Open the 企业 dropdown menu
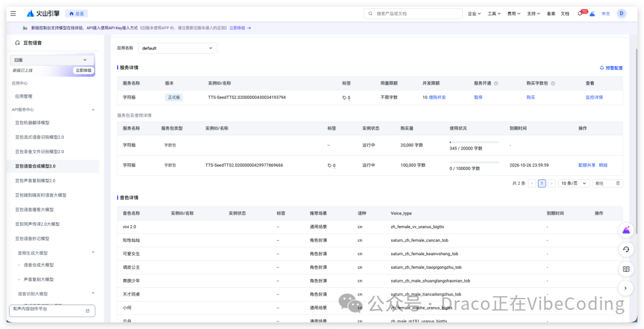Image resolution: width=644 pixels, height=329 pixels. 475,14
